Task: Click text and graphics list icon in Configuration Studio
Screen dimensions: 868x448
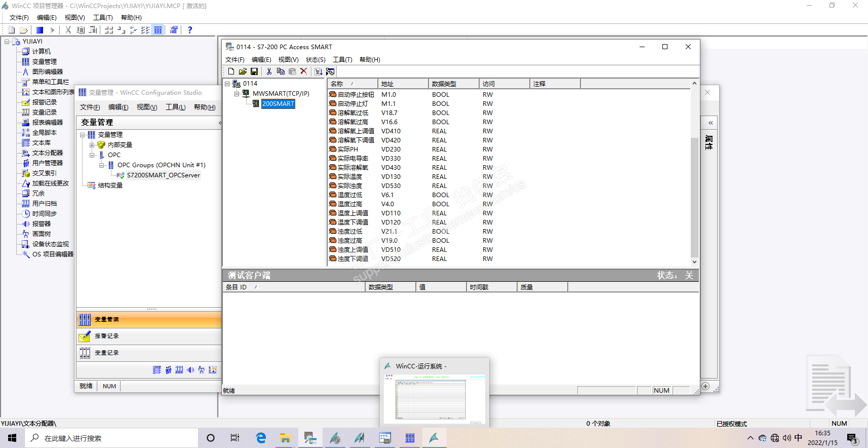Action: (x=213, y=370)
